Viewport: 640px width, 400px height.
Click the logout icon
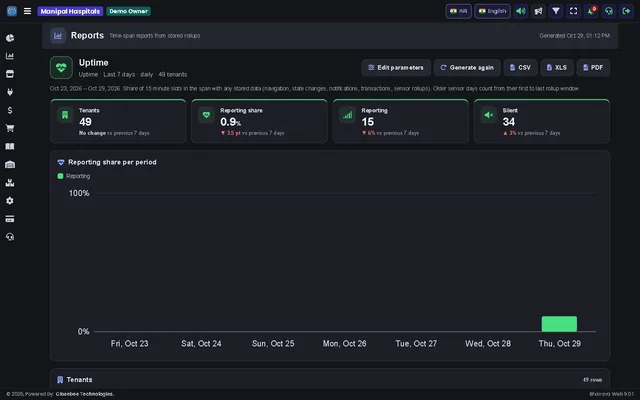point(626,11)
